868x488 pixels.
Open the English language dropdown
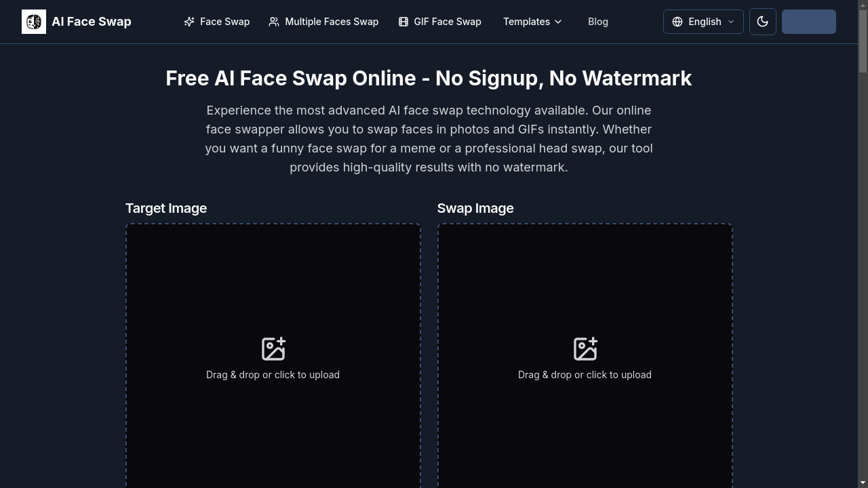tap(703, 22)
